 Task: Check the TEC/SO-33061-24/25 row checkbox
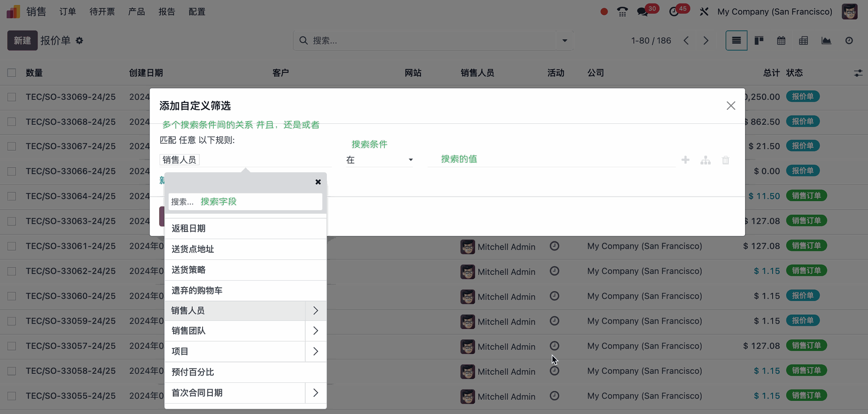click(x=12, y=246)
